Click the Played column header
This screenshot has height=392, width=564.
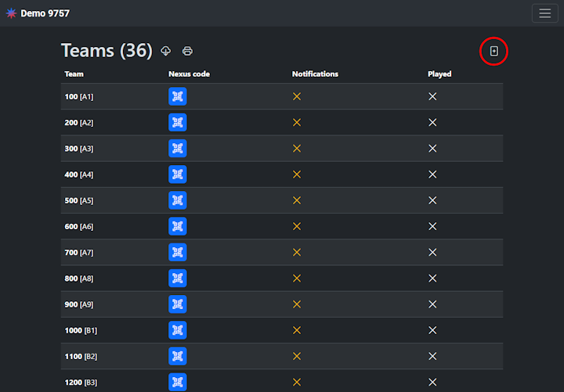click(439, 74)
